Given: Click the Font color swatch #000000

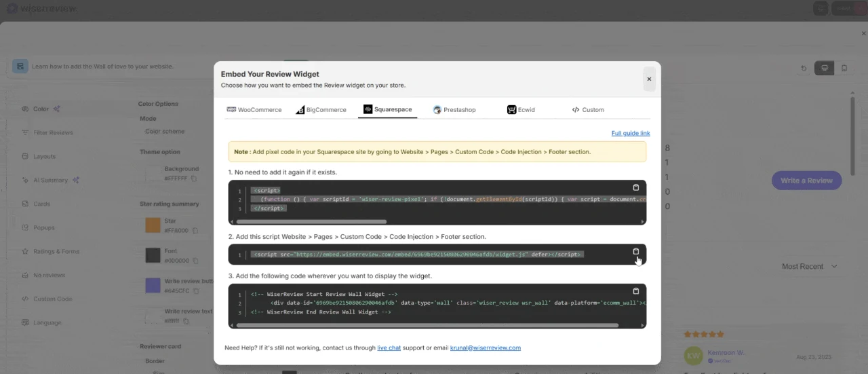Looking at the screenshot, I should [153, 255].
